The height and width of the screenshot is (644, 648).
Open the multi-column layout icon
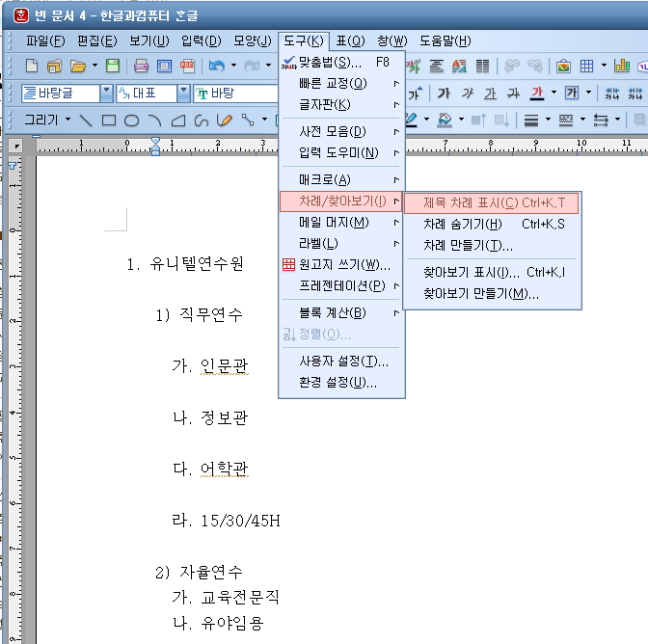point(482,67)
